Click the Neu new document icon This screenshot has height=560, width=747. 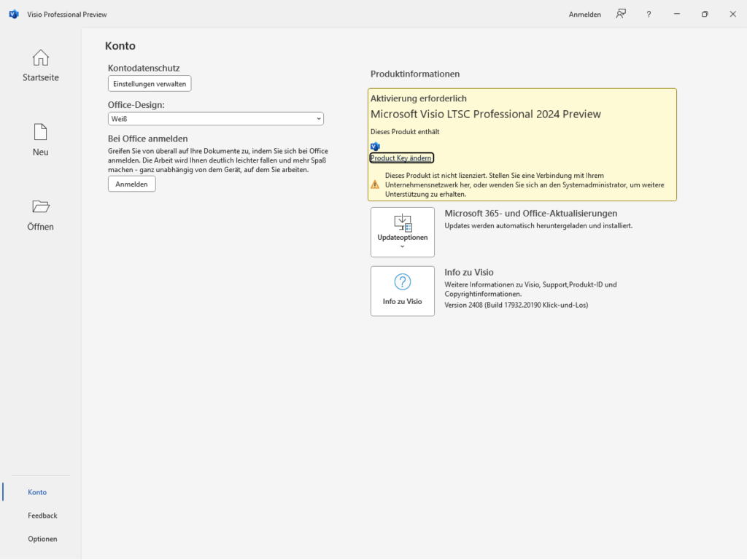(x=41, y=132)
